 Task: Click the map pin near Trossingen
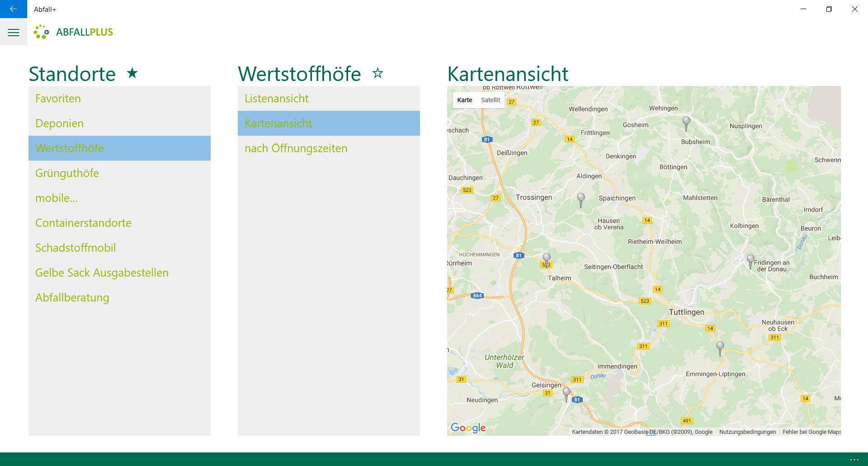point(581,200)
